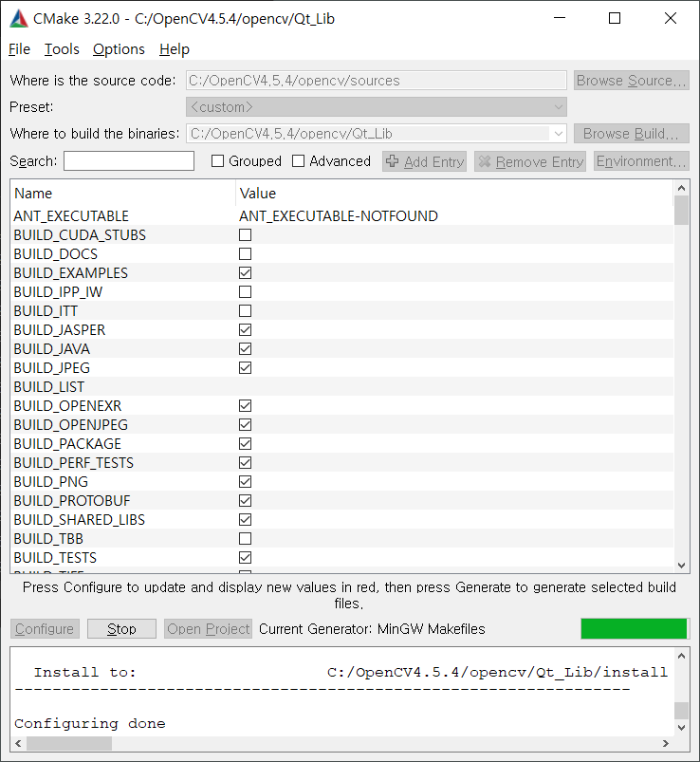The height and width of the screenshot is (762, 700).
Task: Click the Remove Entry button label
Action: [539, 161]
